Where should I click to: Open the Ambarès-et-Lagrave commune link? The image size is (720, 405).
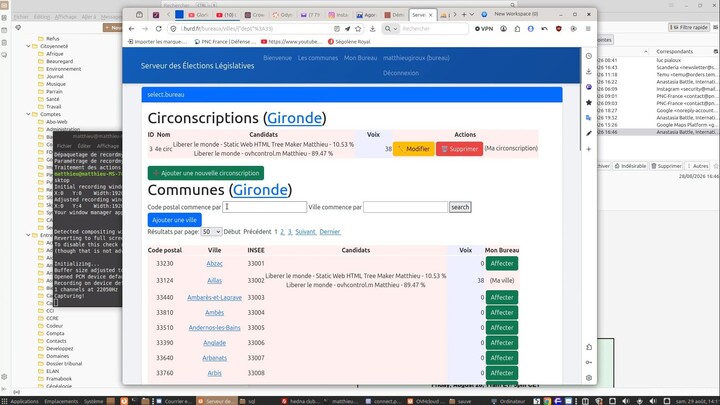214,298
